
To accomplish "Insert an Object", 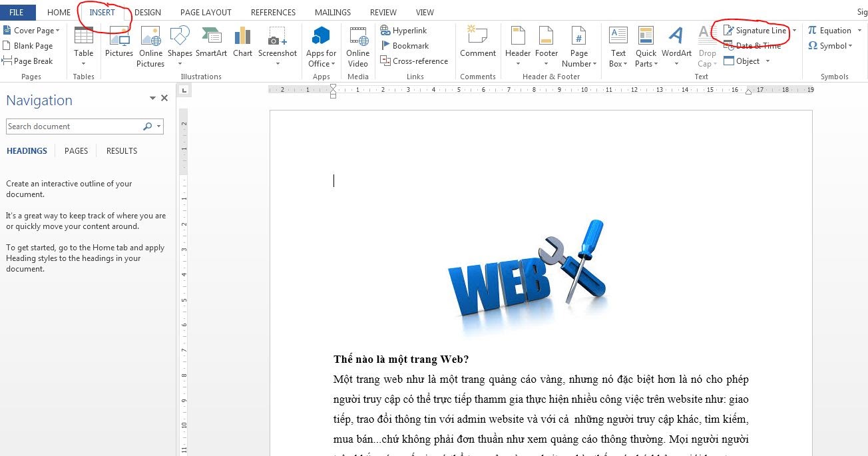I will tap(742, 61).
